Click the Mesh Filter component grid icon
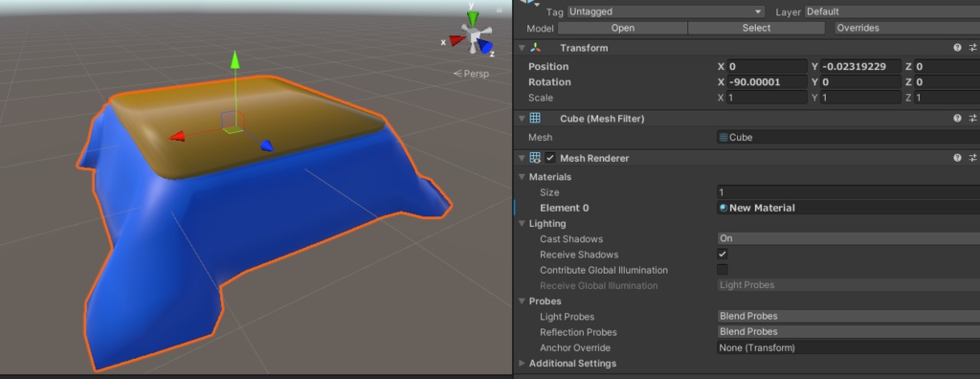980x379 pixels. click(535, 119)
